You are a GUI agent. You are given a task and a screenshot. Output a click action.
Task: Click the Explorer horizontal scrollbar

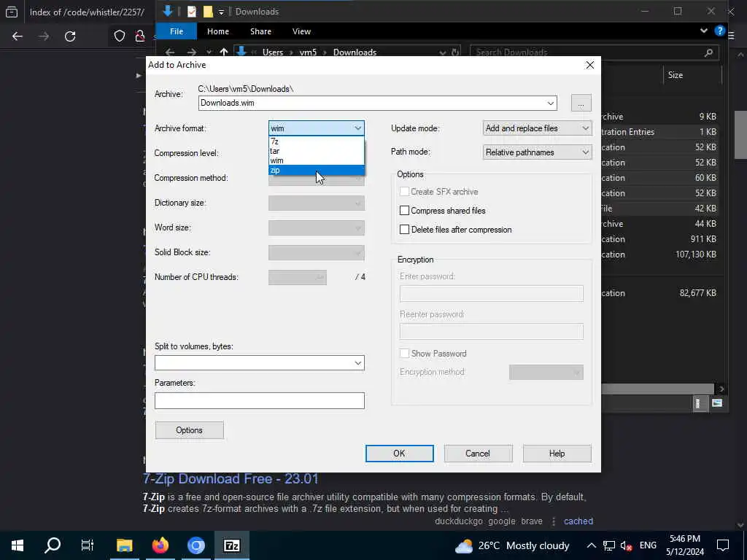tap(657, 389)
